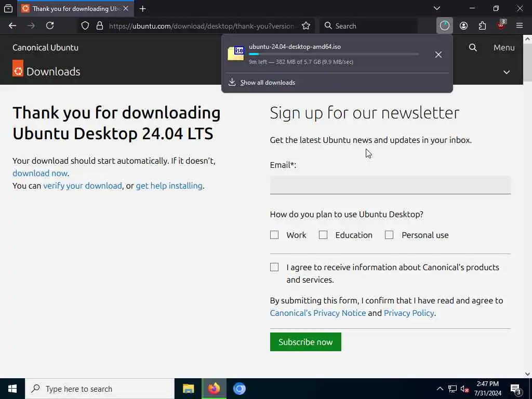This screenshot has width=532, height=399.
Task: Open the Firefox downloads panel button
Action: [x=445, y=26]
